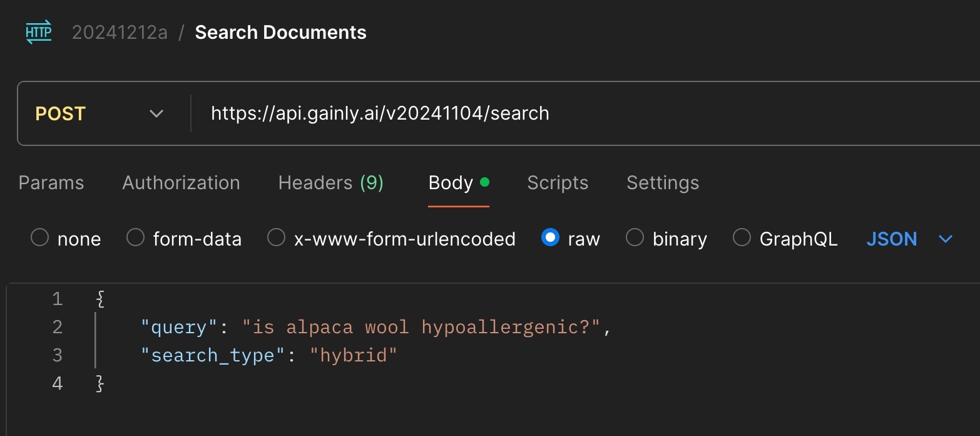980x436 pixels.
Task: Select the Body tab
Action: [451, 183]
